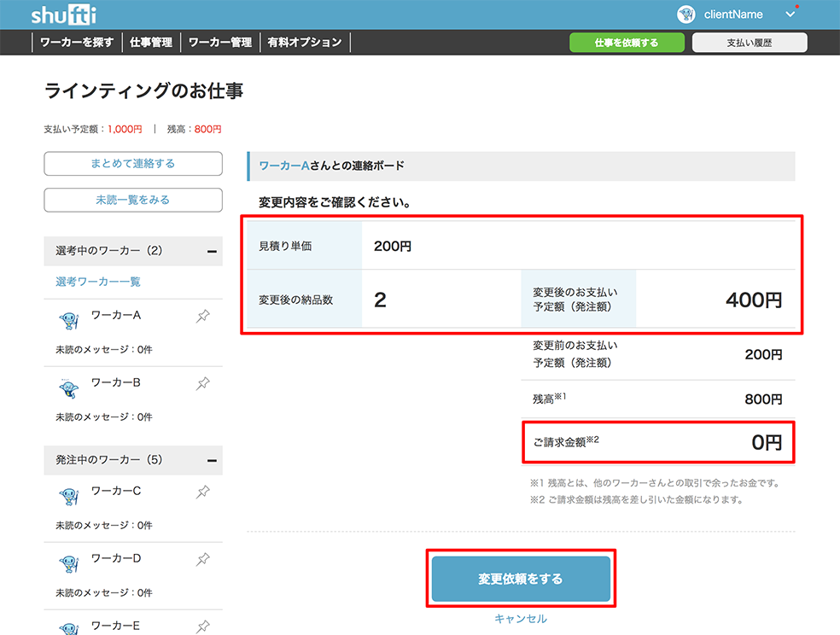Collapse the 発注中のワーカー (5) section
840x635 pixels.
[x=213, y=460]
